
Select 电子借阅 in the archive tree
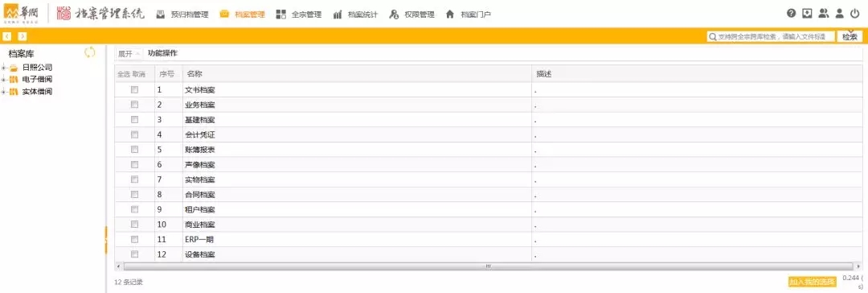click(38, 80)
